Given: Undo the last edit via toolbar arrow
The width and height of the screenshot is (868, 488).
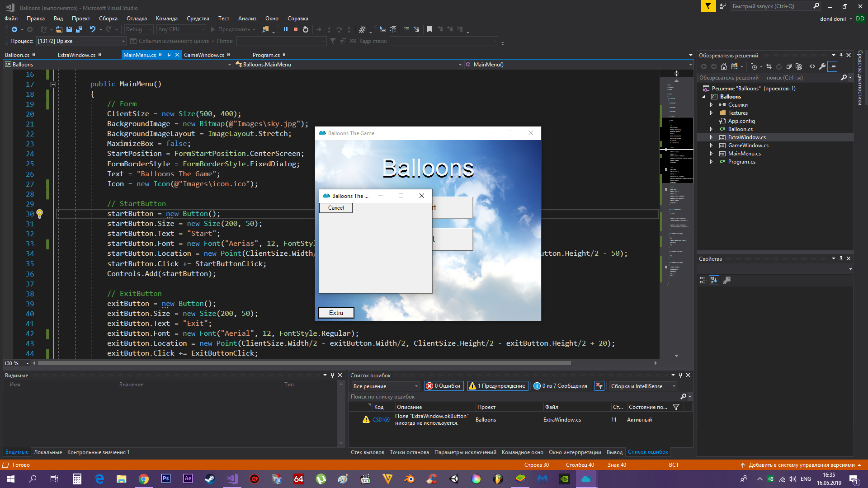Looking at the screenshot, I should coord(93,29).
